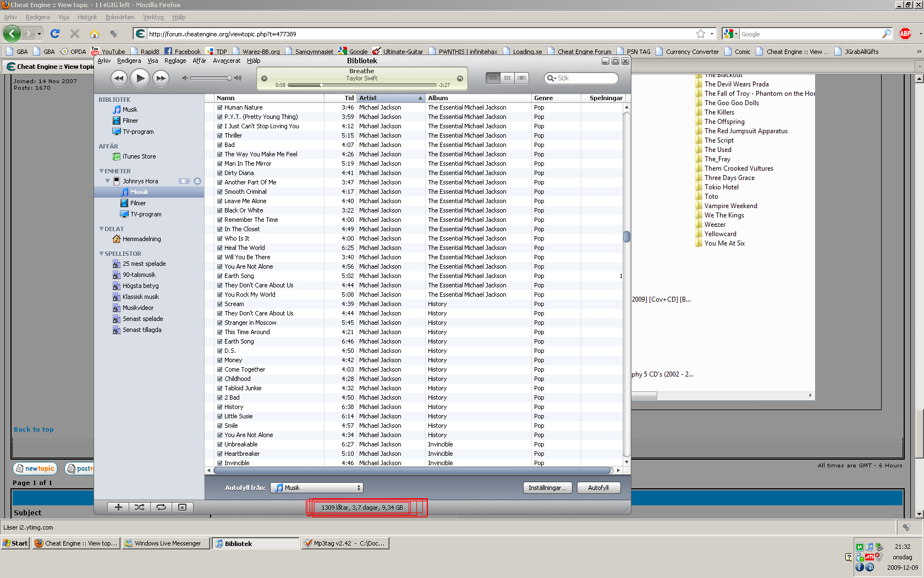Uncheck the song Smooth Criminal
This screenshot has width=924, height=578.
point(220,192)
